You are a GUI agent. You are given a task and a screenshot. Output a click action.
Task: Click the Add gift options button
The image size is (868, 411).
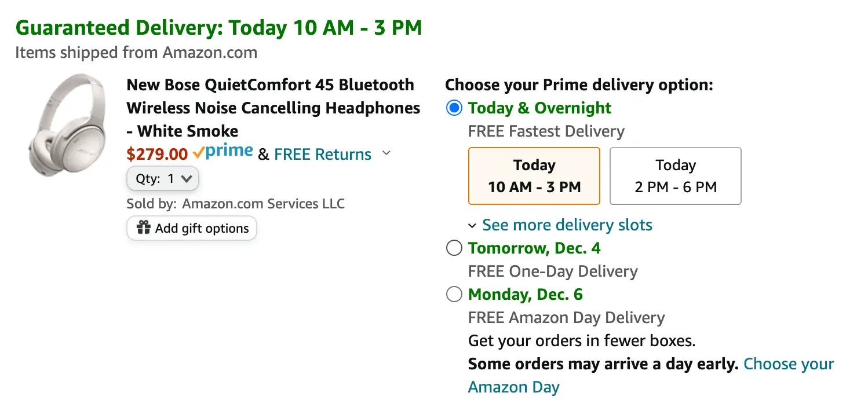coord(192,228)
